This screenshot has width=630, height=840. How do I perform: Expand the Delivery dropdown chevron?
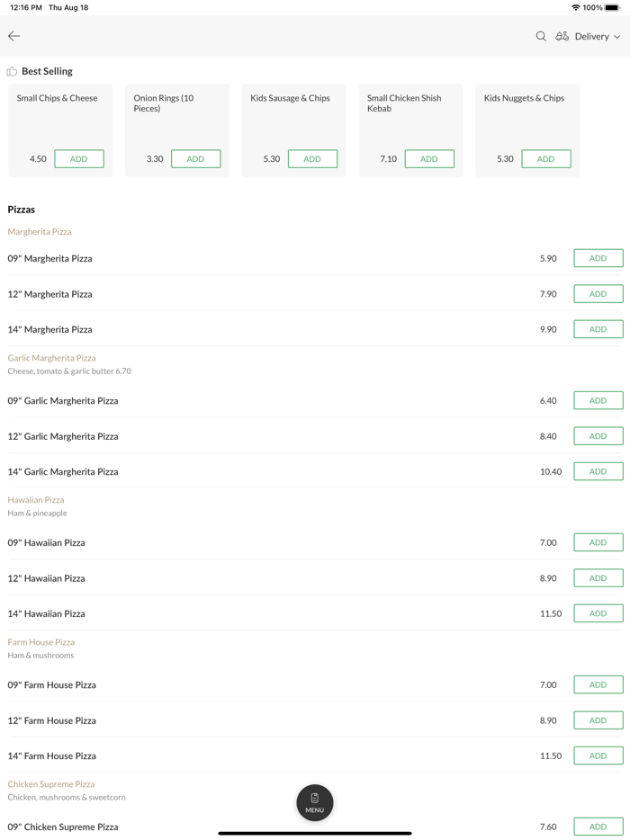[617, 37]
